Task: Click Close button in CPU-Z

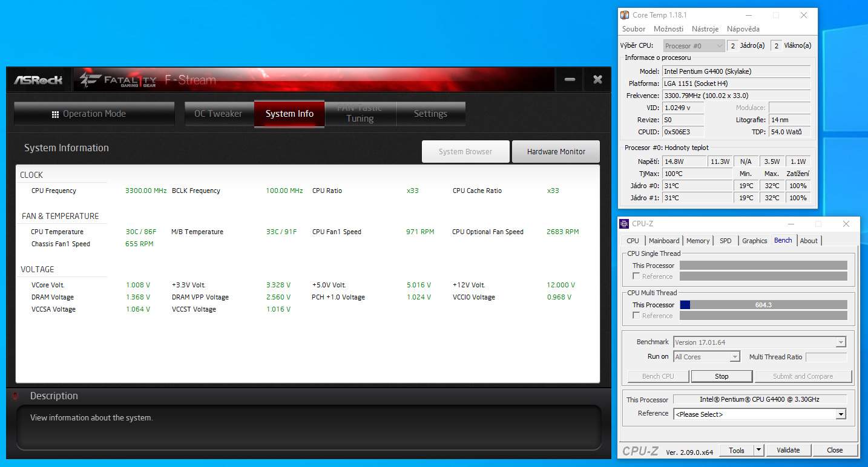Action: point(835,450)
